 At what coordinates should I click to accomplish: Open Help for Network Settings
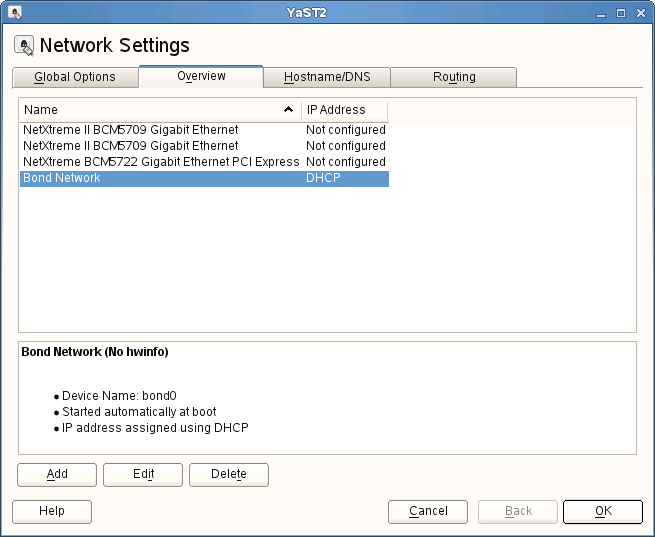click(52, 512)
